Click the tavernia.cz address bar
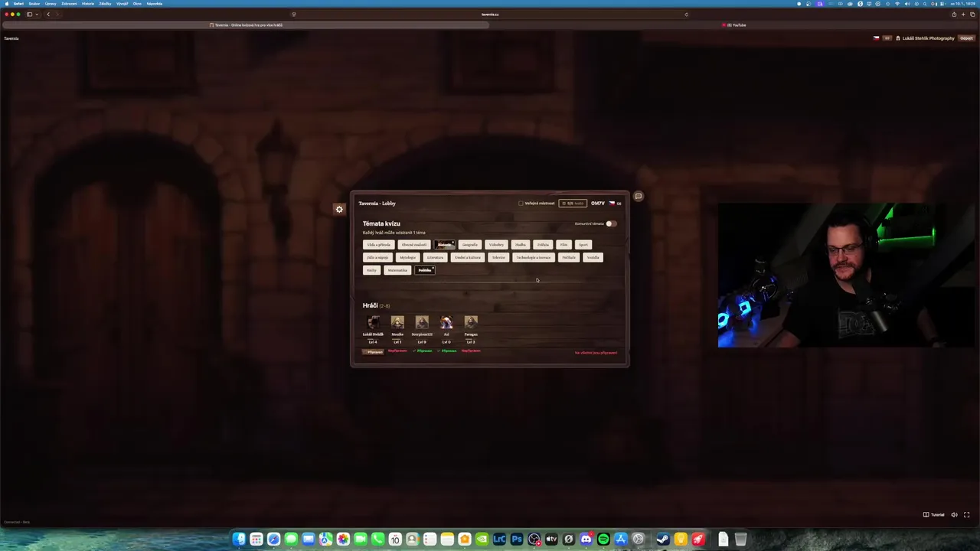Screen dimensions: 980x551 (490, 14)
